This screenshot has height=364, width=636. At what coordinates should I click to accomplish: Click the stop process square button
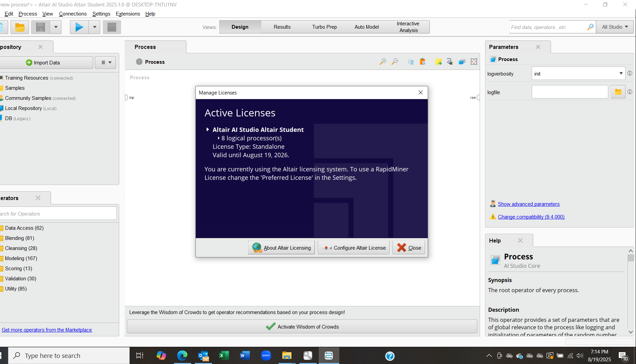click(112, 27)
